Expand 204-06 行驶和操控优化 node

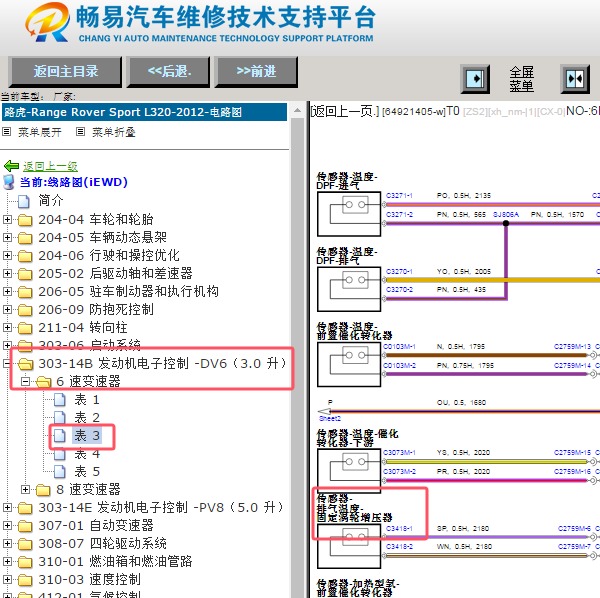[7, 255]
